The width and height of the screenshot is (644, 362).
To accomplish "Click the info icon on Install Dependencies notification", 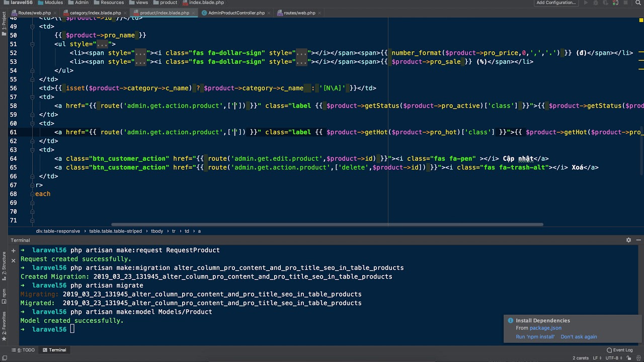I will (x=510, y=321).
